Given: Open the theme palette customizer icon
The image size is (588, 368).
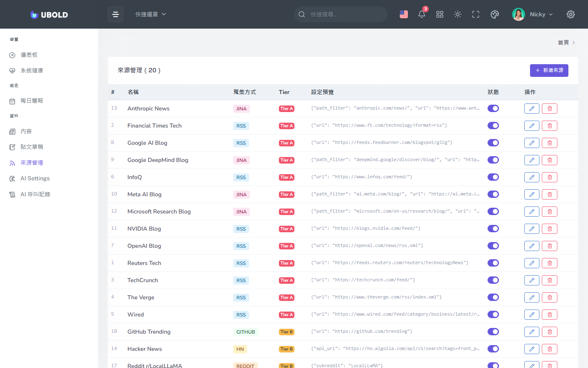Looking at the screenshot, I should 494,14.
